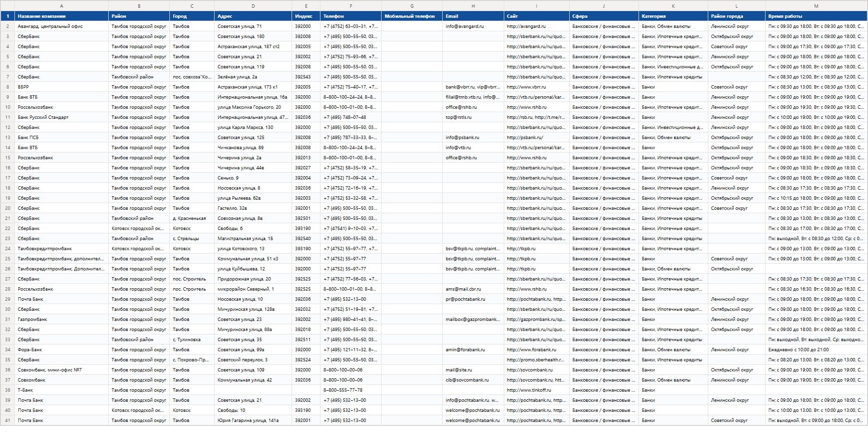Click the "Сфера" header cell

point(604,16)
